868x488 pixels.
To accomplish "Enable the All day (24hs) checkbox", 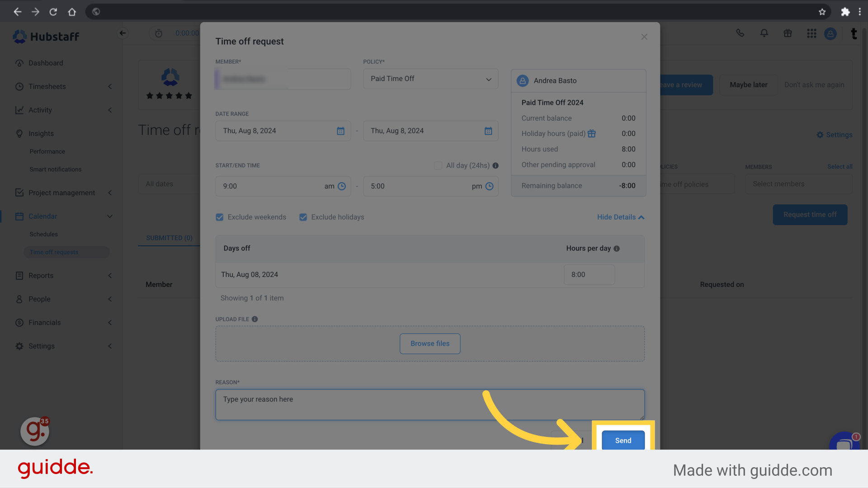I will 438,166.
